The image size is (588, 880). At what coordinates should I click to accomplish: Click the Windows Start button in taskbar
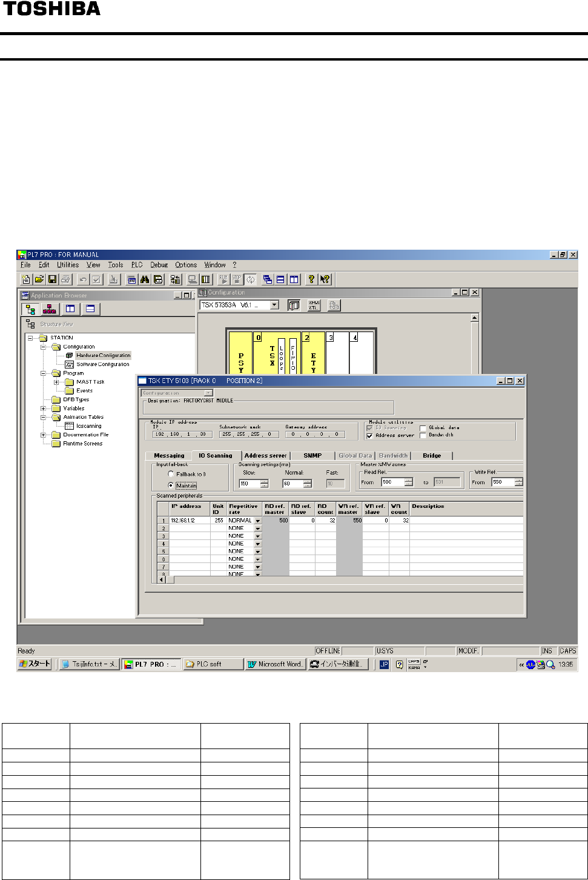(x=35, y=664)
